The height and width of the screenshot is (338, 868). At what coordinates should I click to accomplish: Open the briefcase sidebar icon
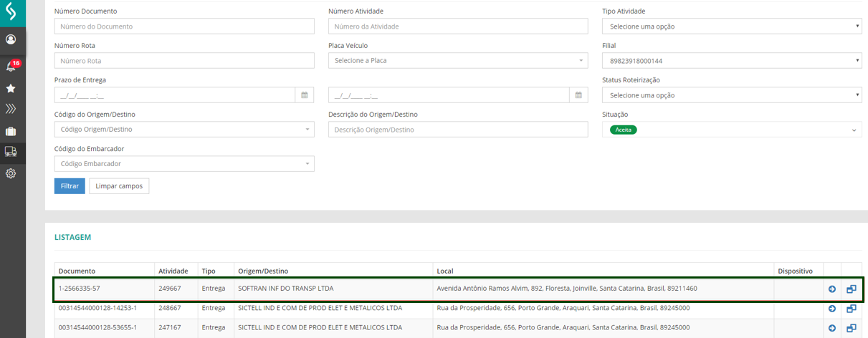point(11,132)
